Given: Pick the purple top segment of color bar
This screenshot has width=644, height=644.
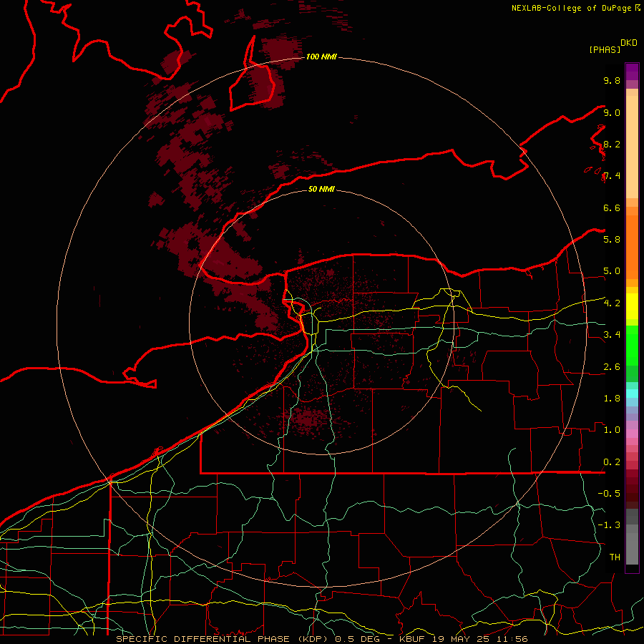Looking at the screenshot, I should 632,72.
